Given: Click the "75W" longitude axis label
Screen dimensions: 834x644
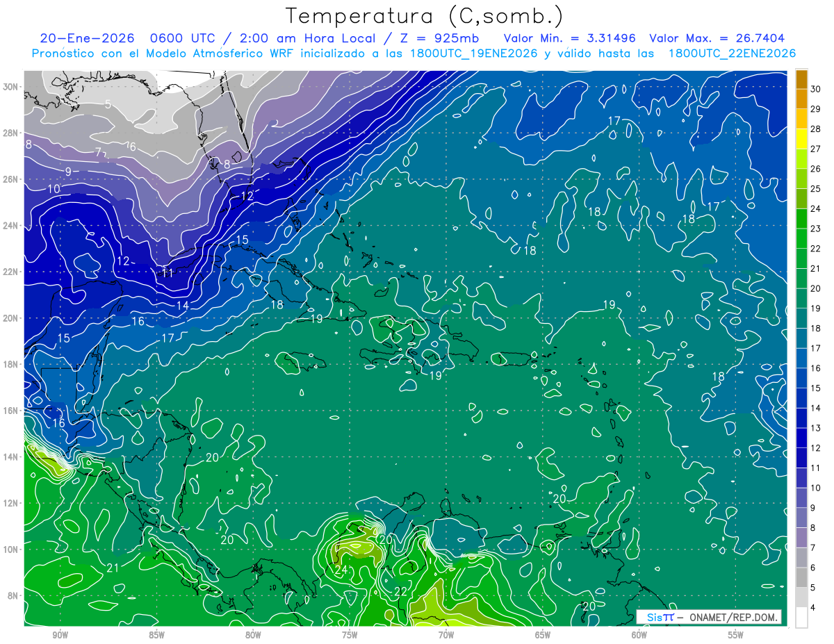Looking at the screenshot, I should [x=350, y=635].
